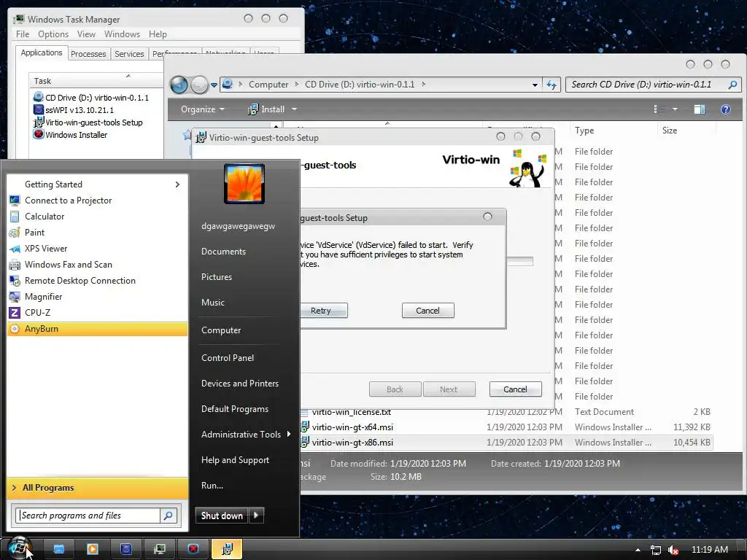Click Install in Explorer toolbar
This screenshot has width=747, height=560.
click(x=266, y=109)
